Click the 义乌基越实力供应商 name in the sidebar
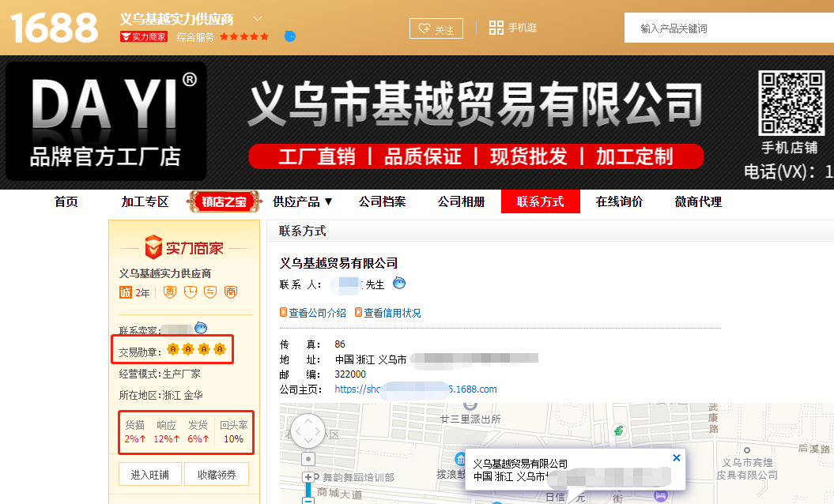The height and width of the screenshot is (504, 834). 165,273
